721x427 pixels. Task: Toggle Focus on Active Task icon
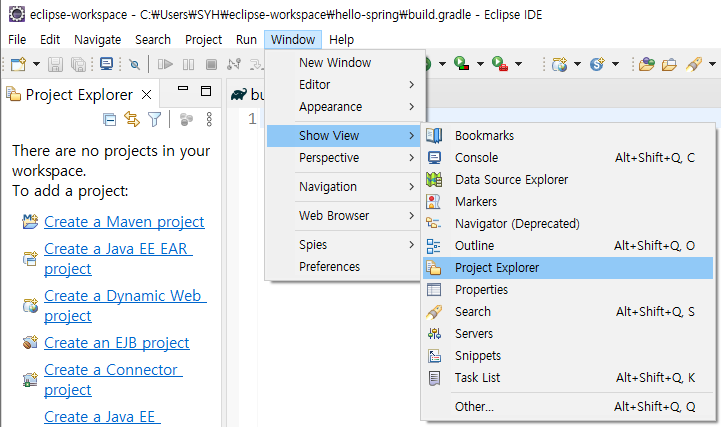coord(186,120)
